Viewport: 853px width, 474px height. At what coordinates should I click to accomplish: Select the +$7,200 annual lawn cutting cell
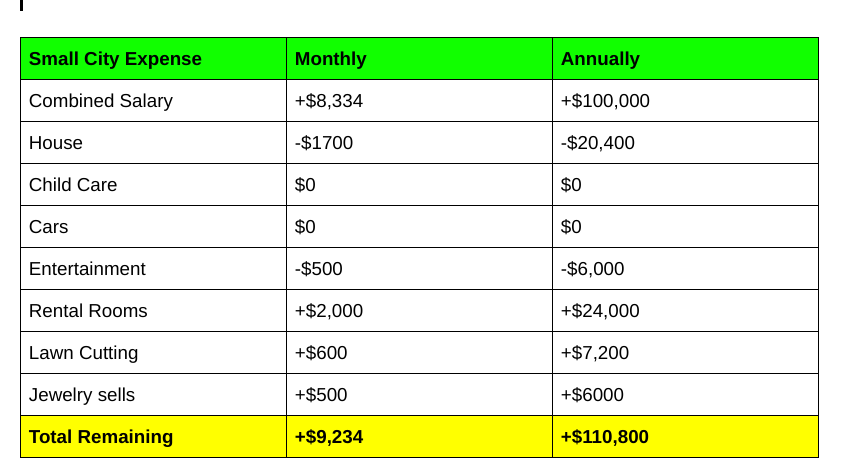click(595, 353)
